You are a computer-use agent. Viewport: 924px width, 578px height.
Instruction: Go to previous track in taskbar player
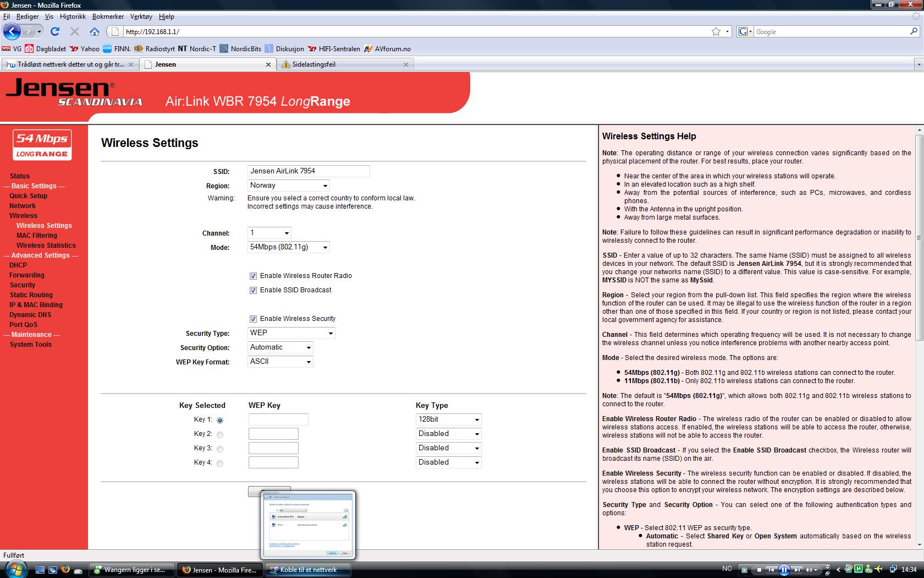[772, 570]
